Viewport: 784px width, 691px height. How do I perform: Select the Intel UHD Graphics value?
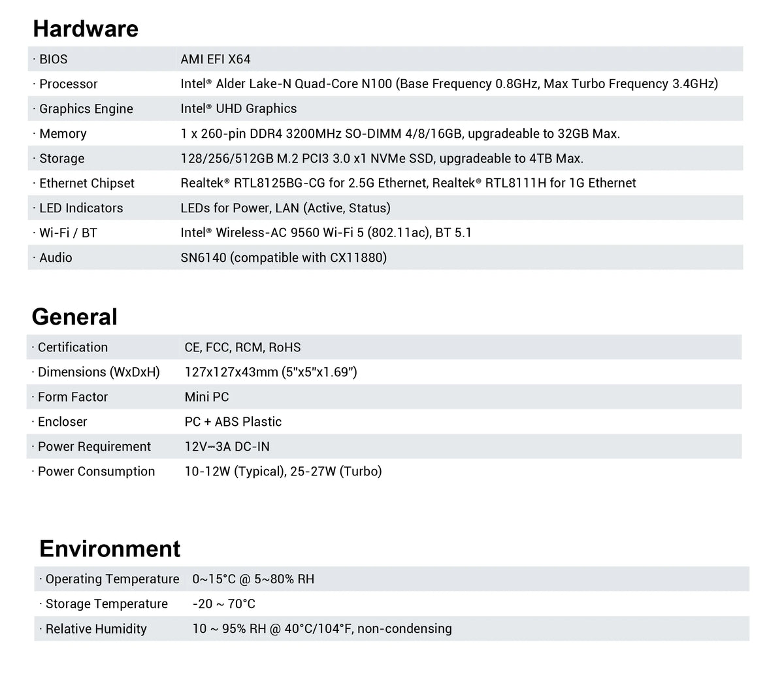pos(238,108)
